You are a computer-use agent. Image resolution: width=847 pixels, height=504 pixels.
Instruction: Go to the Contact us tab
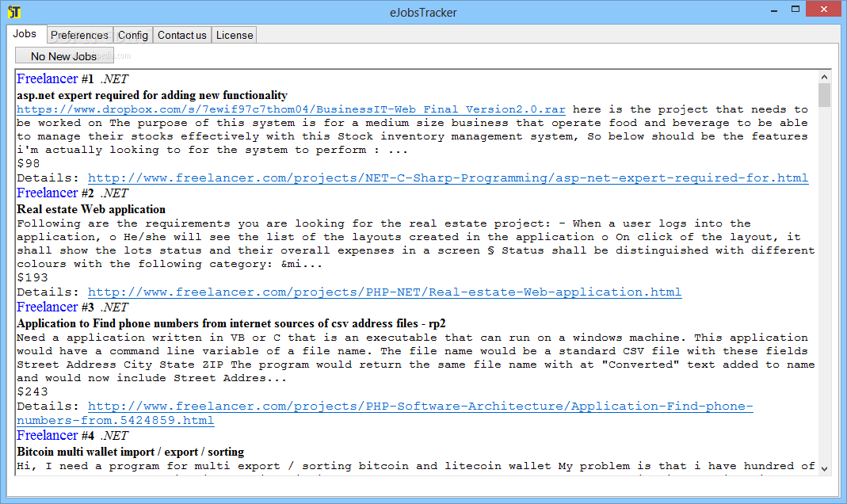182,35
